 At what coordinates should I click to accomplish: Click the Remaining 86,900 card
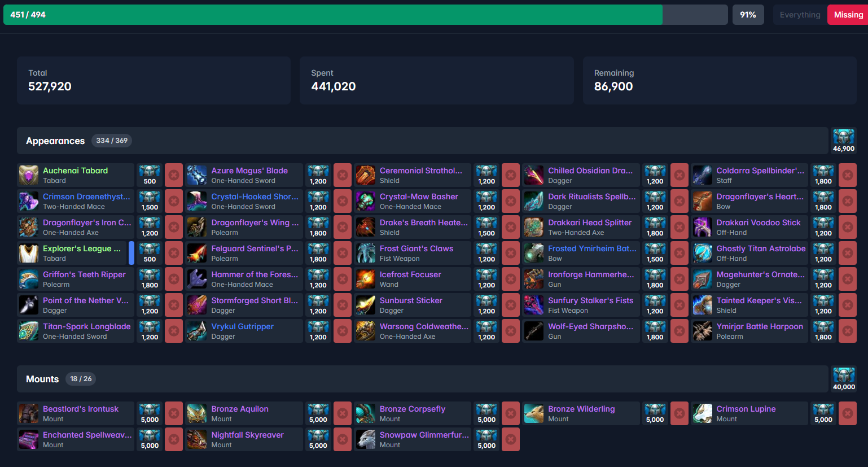click(x=720, y=80)
